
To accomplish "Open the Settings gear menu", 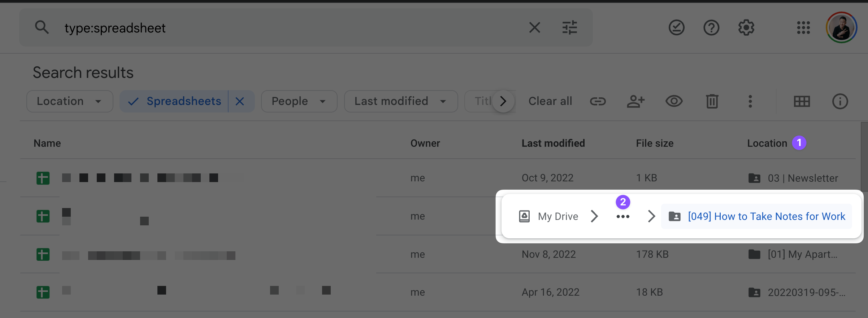I will coord(746,27).
